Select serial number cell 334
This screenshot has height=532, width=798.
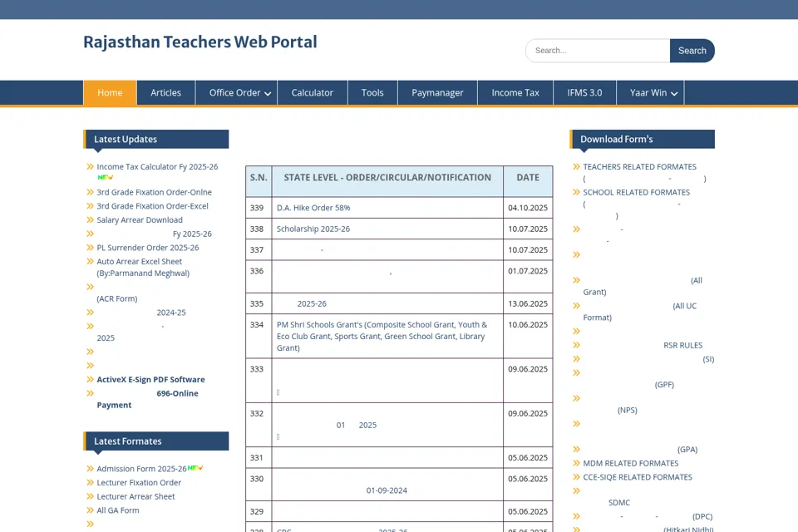coord(259,336)
